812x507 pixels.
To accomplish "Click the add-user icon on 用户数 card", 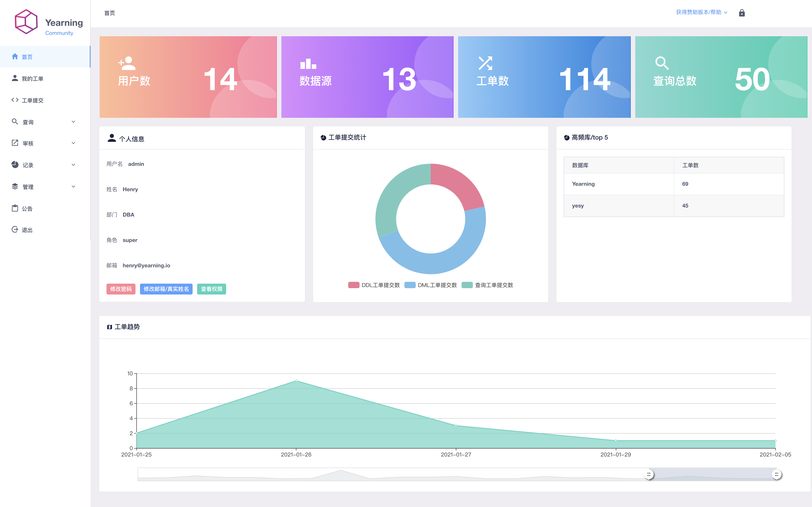I will pyautogui.click(x=127, y=63).
